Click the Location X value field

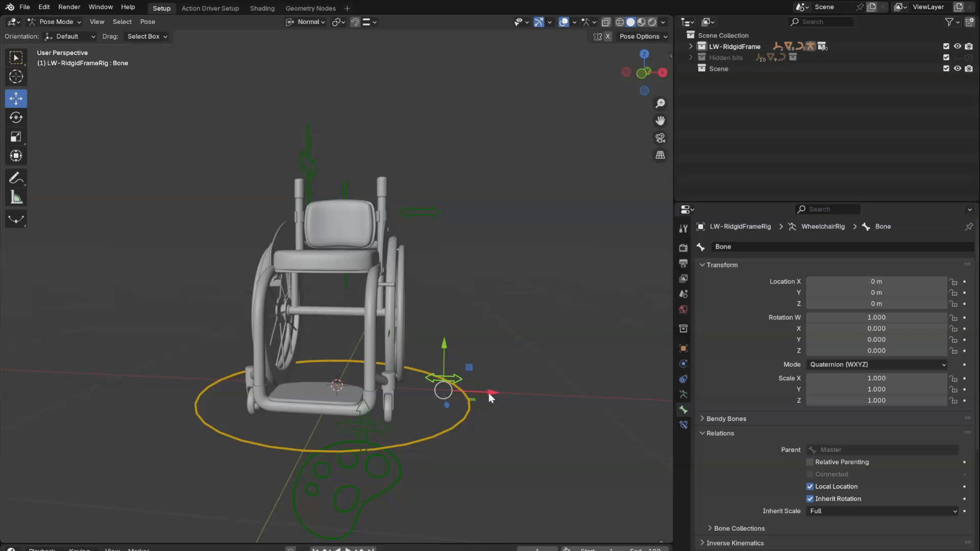point(876,282)
